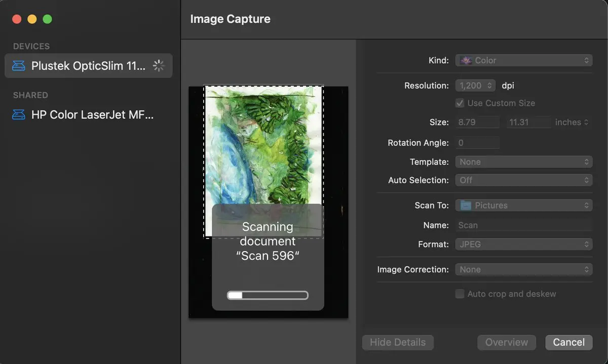The height and width of the screenshot is (364, 608).
Task: Select Plustek OpticSlim device in sidebar
Action: point(89,66)
